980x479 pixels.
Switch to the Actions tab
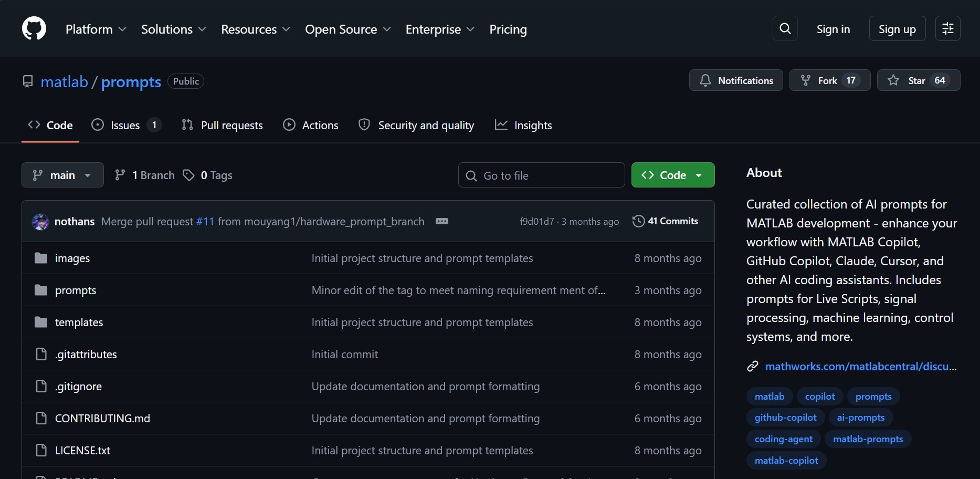tap(311, 125)
